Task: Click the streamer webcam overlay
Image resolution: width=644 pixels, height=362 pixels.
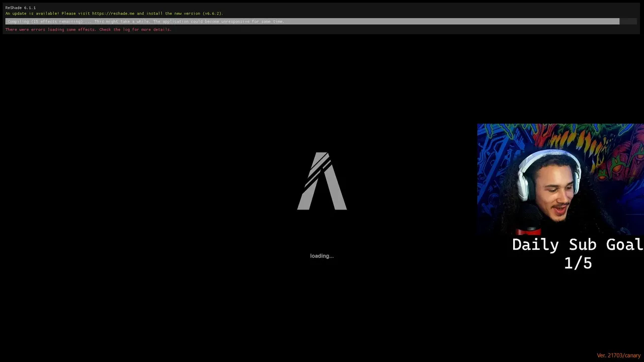Action: pos(560,179)
